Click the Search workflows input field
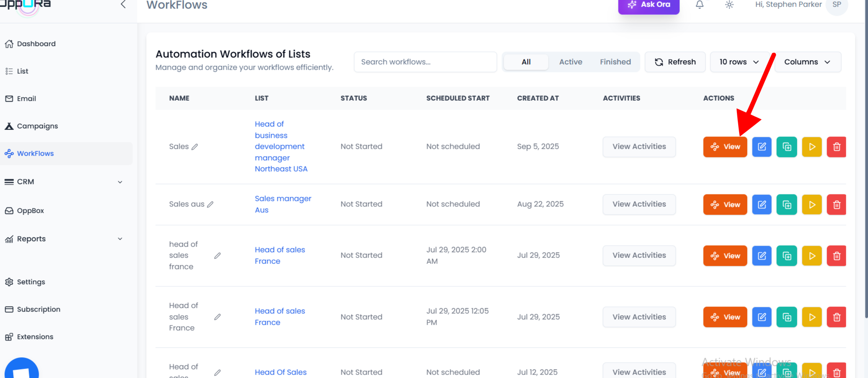This screenshot has width=868, height=378. click(x=425, y=62)
